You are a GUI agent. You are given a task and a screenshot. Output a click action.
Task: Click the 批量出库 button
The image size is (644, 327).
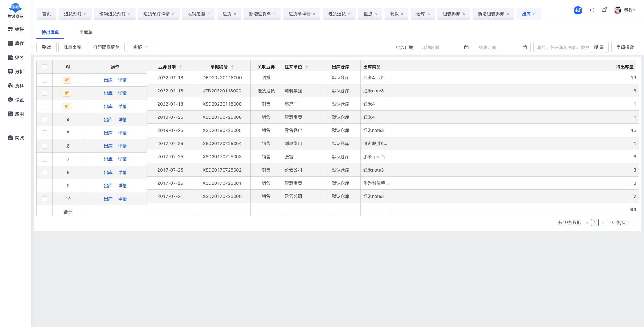point(72,47)
